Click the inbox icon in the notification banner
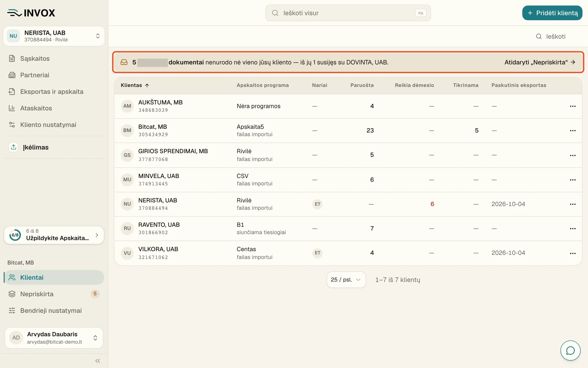This screenshot has width=588, height=368. coord(124,62)
